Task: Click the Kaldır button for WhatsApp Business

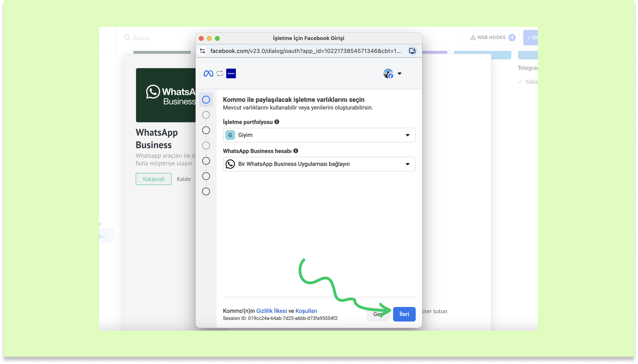Action: (x=184, y=179)
